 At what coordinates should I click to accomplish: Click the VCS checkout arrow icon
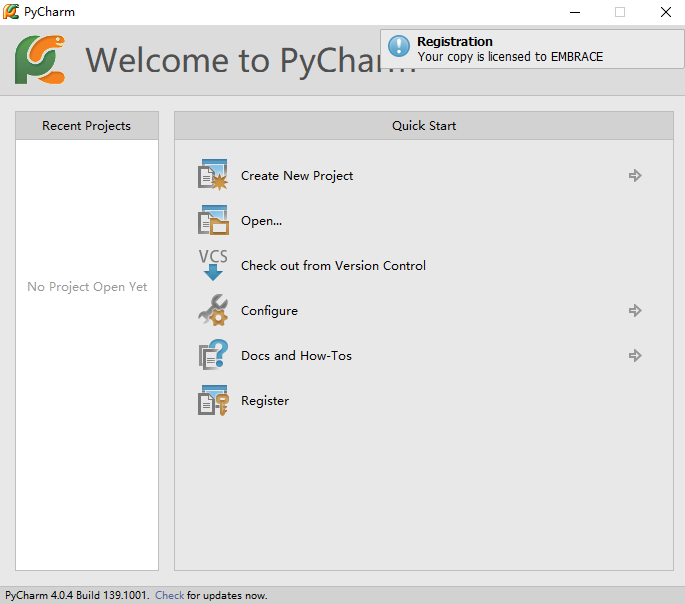(213, 265)
